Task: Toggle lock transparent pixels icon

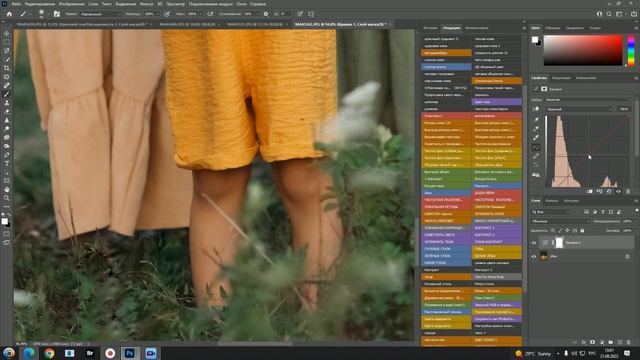Action: click(x=553, y=231)
